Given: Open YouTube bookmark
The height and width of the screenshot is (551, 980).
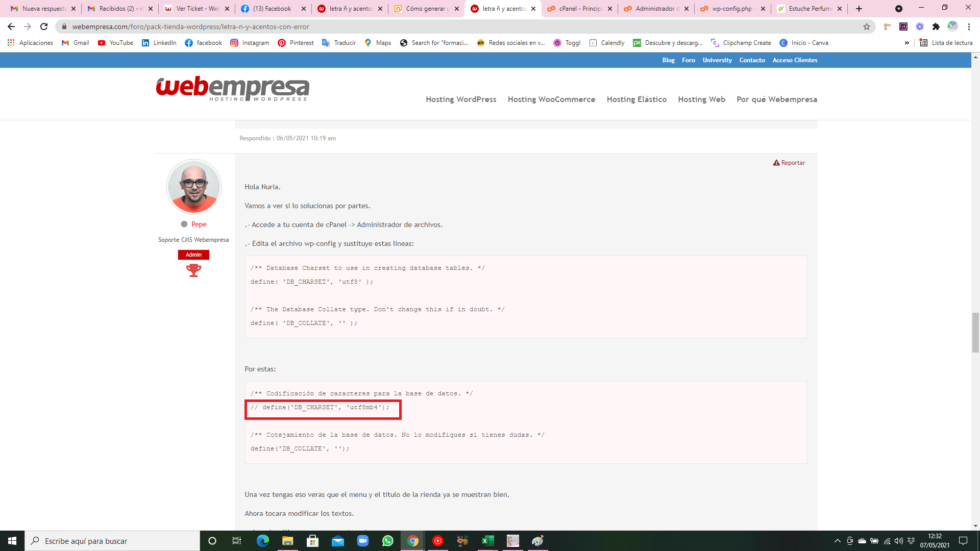Looking at the screenshot, I should click(x=115, y=43).
